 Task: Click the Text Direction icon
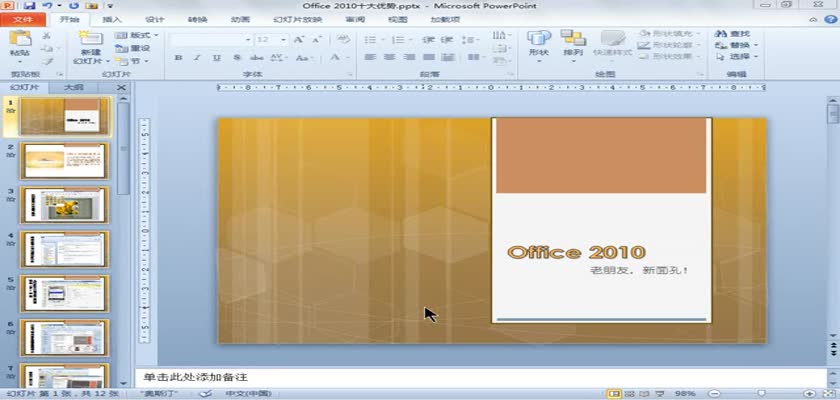tap(500, 35)
